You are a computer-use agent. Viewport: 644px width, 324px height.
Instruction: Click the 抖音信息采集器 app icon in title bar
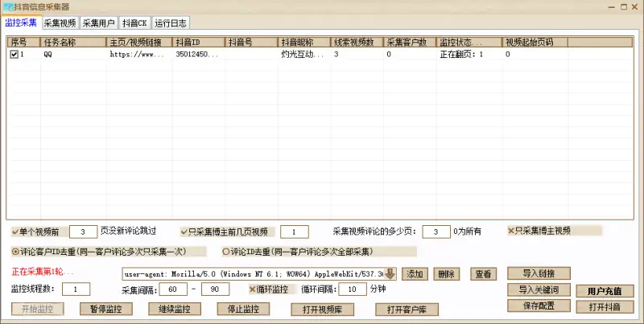(x=8, y=6)
